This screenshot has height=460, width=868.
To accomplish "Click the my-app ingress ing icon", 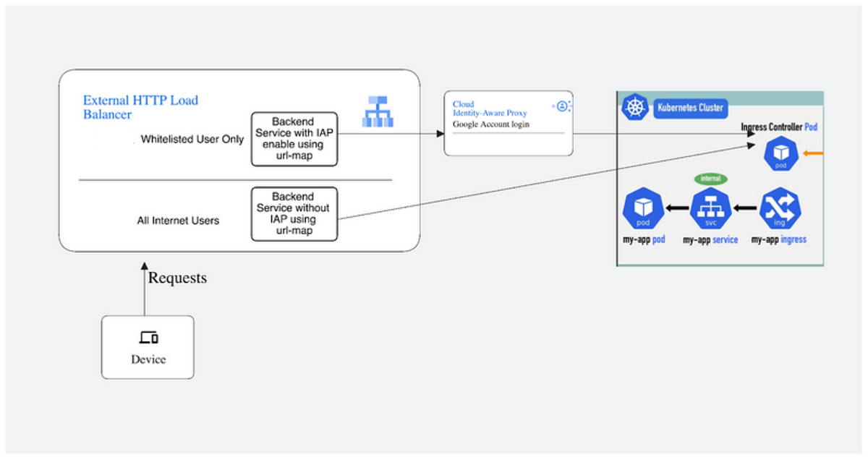I will [x=779, y=208].
